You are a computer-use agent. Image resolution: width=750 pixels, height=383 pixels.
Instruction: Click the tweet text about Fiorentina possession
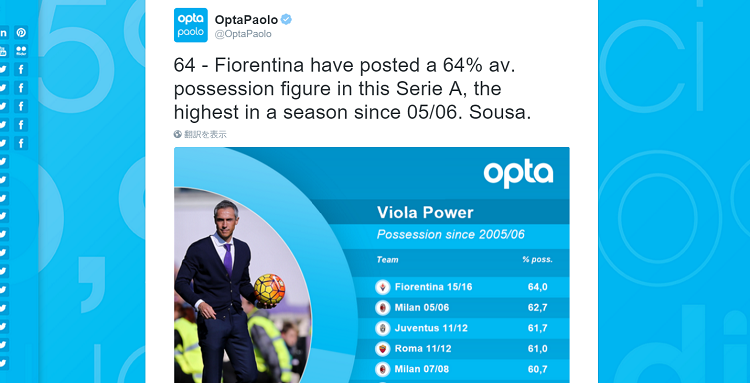353,89
